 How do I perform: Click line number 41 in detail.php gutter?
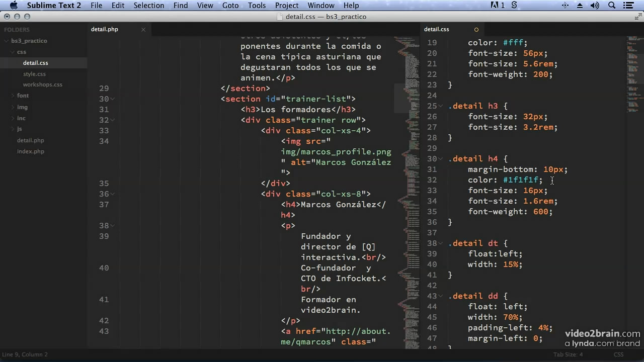click(104, 300)
